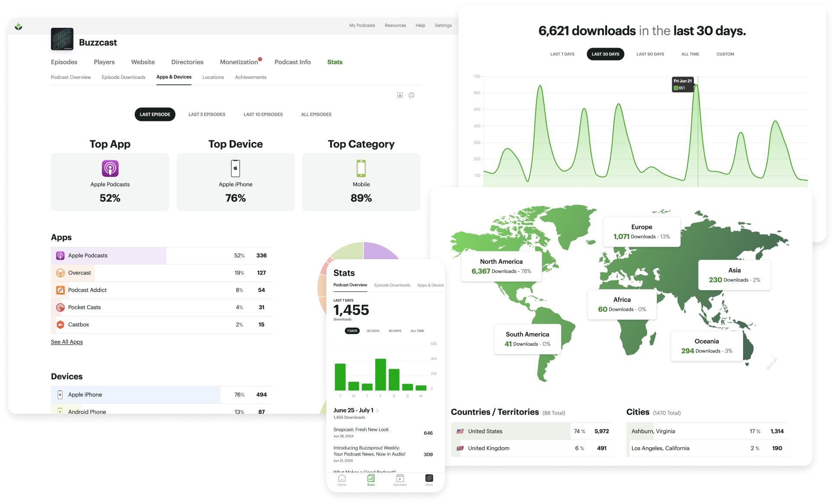Select the Last 5 Episodes filter
835x504 pixels.
click(207, 114)
